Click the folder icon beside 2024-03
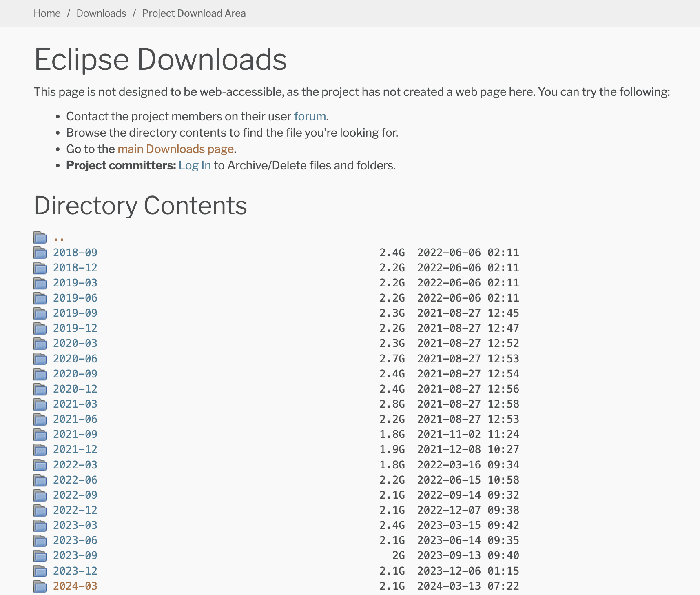700x595 pixels. pyautogui.click(x=40, y=586)
